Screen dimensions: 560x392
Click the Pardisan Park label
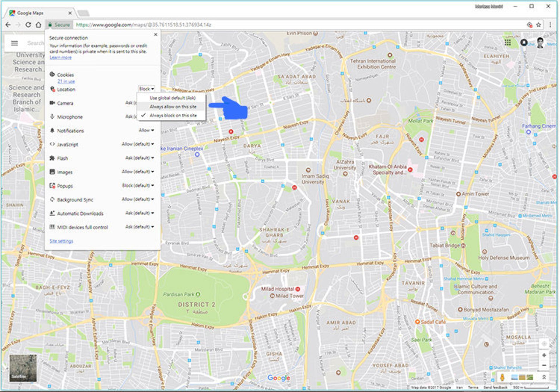178,294
